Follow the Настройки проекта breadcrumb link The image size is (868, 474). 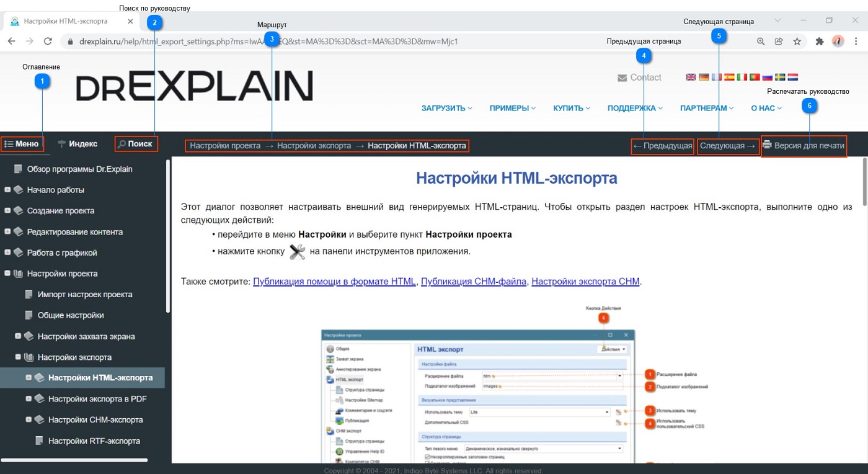click(x=225, y=146)
